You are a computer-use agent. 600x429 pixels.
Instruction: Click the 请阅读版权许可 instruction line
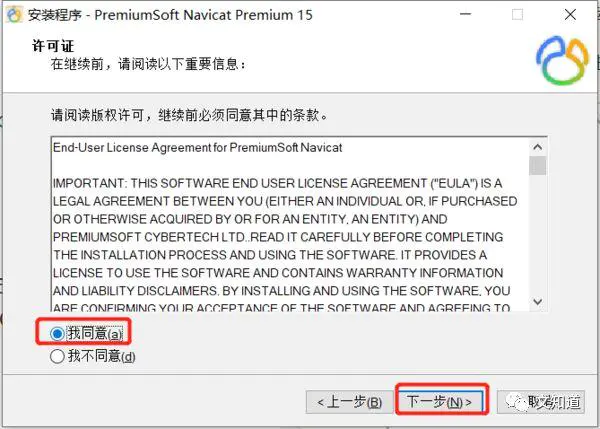tap(189, 115)
